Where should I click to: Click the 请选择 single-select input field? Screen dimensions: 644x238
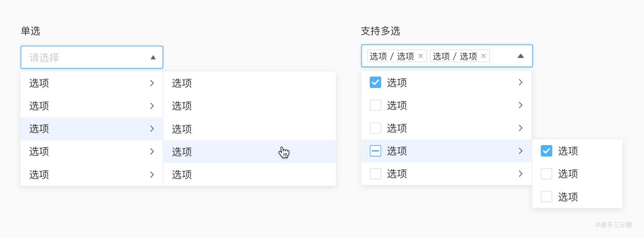point(85,58)
